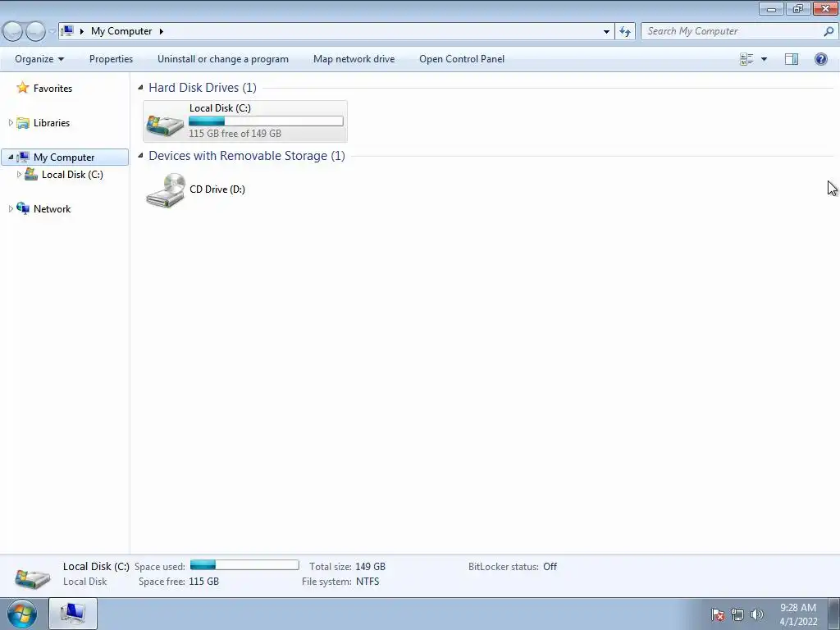The width and height of the screenshot is (840, 630).
Task: Click the NTFS file system value
Action: pos(367,582)
